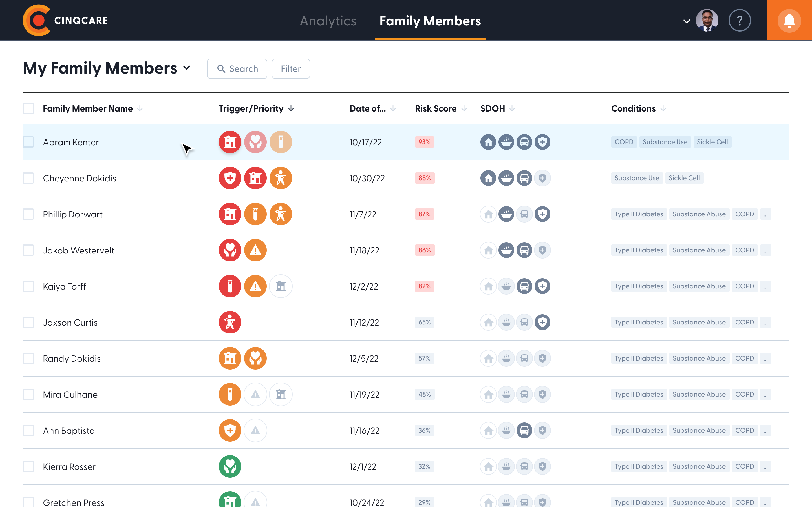Expand the My Family Members dropdown
This screenshot has width=812, height=507.
click(187, 68)
